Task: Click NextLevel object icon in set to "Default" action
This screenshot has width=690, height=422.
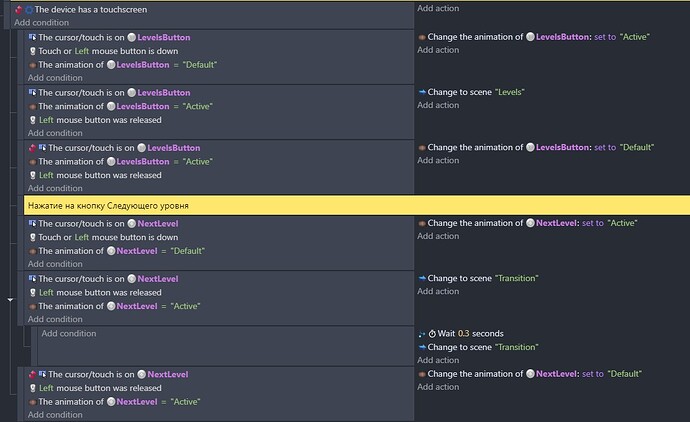Action: coord(530,374)
